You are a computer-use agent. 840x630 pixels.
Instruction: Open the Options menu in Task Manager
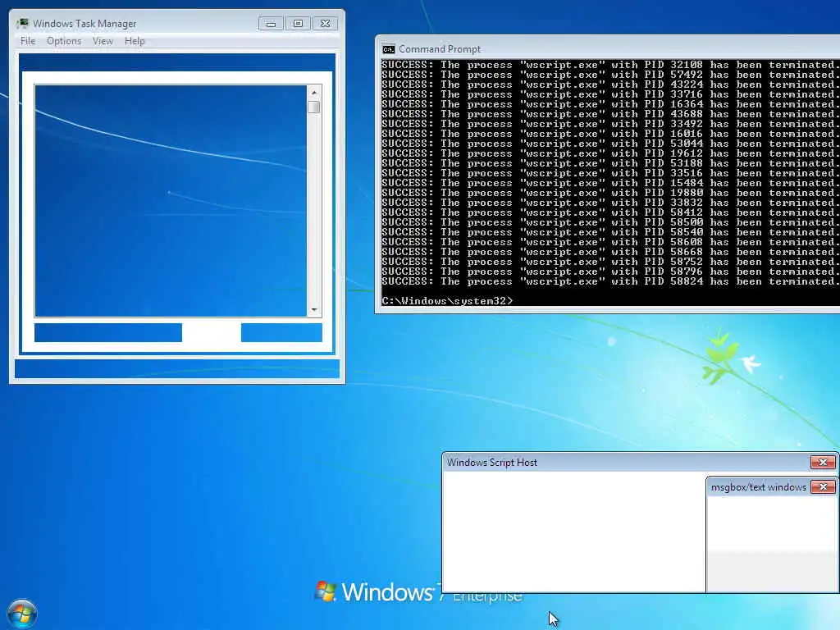[64, 41]
